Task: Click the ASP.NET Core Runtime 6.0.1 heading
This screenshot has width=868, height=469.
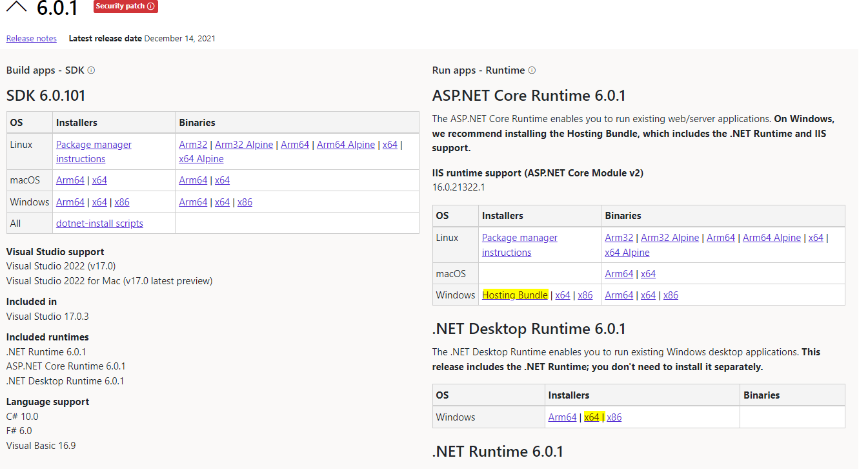Action: tap(529, 96)
